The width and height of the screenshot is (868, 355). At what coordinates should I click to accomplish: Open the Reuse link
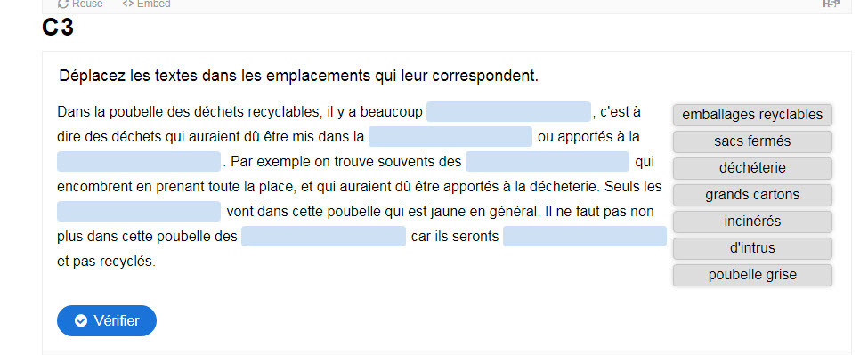[x=80, y=4]
